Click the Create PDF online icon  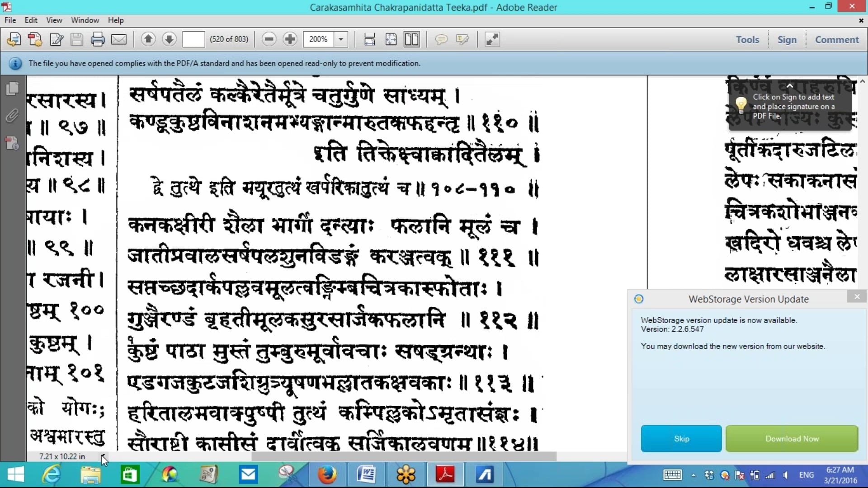tap(14, 39)
